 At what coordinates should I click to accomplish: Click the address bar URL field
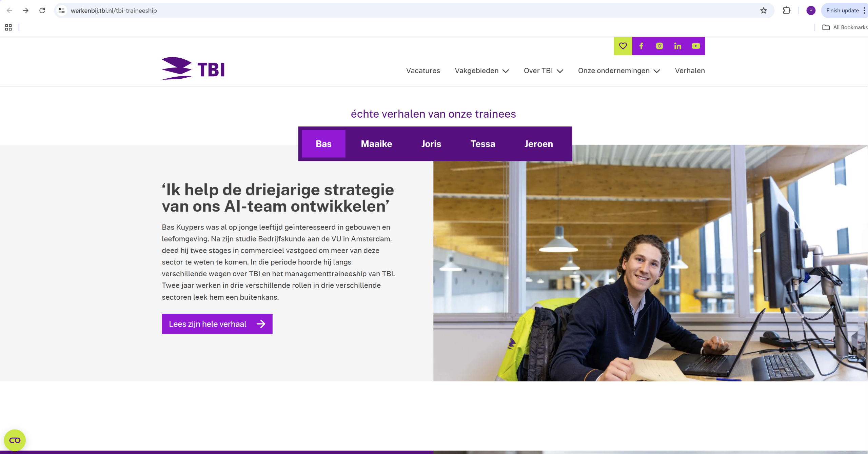point(407,11)
